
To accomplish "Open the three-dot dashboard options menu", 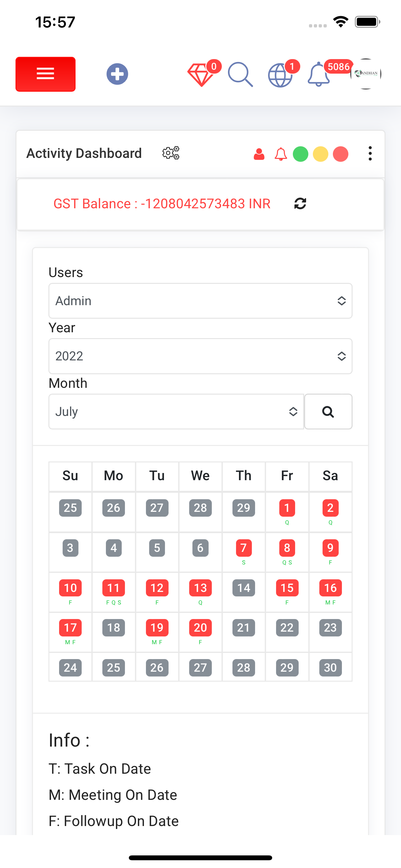I will [370, 154].
